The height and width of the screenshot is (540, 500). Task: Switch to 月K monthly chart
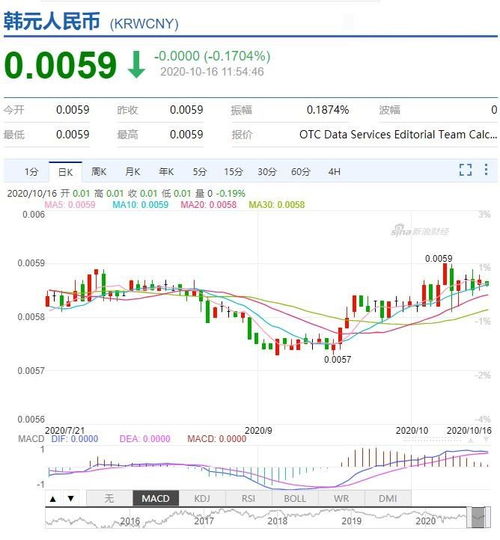[133, 172]
